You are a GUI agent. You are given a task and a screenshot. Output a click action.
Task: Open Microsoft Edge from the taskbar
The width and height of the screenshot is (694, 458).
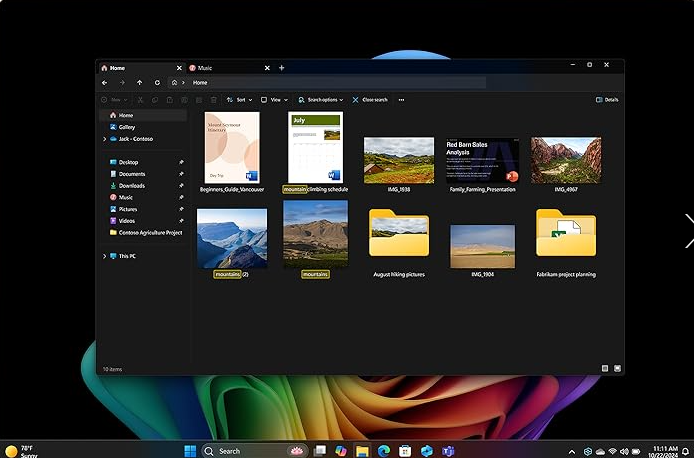[383, 451]
